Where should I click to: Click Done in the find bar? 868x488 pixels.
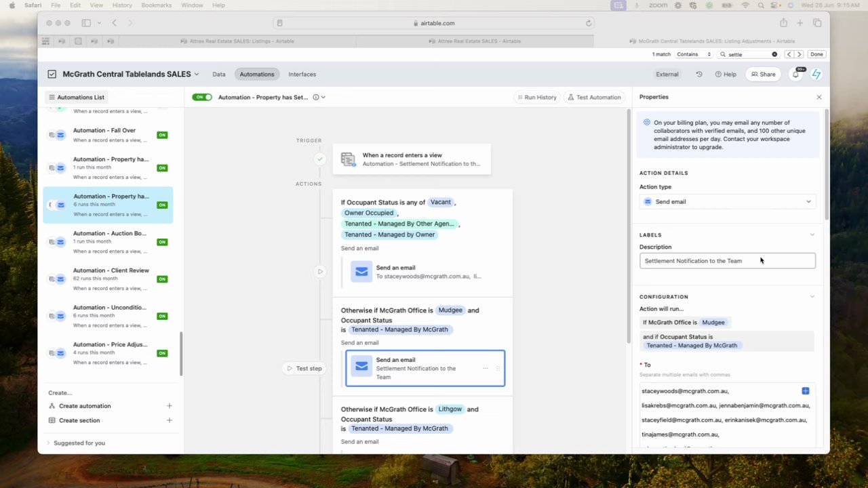[816, 54]
